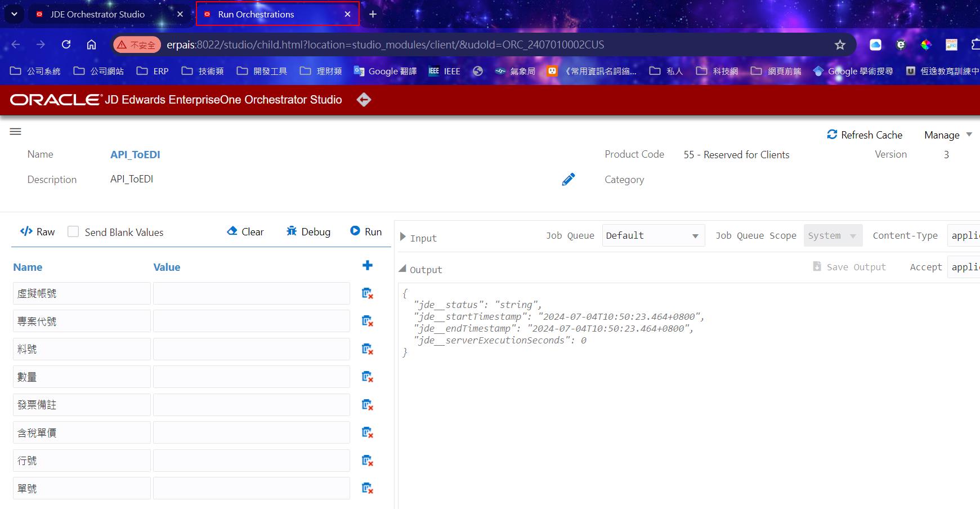Click value field for 虛擬帳號
Screen dimensions: 980x509
pyautogui.click(x=251, y=293)
